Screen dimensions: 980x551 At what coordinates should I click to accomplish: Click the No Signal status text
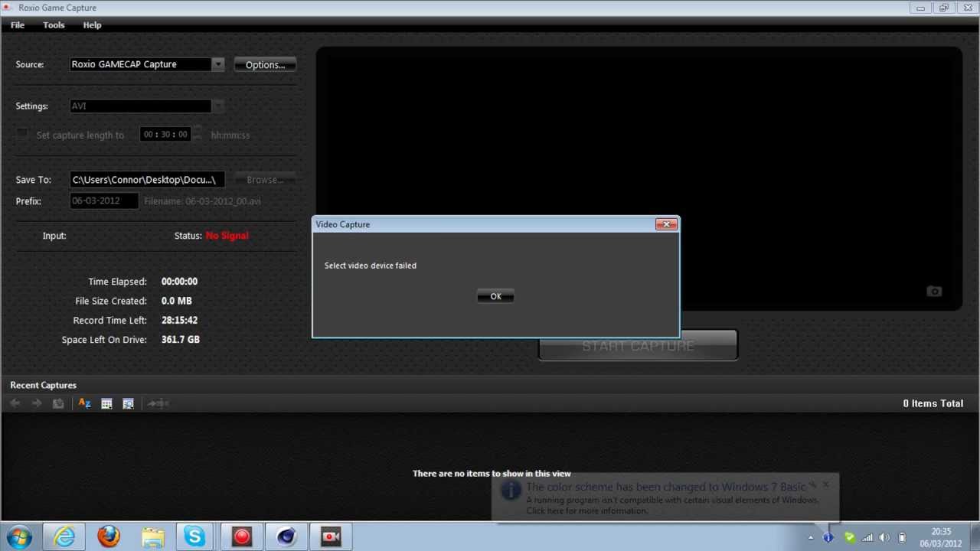click(x=227, y=236)
